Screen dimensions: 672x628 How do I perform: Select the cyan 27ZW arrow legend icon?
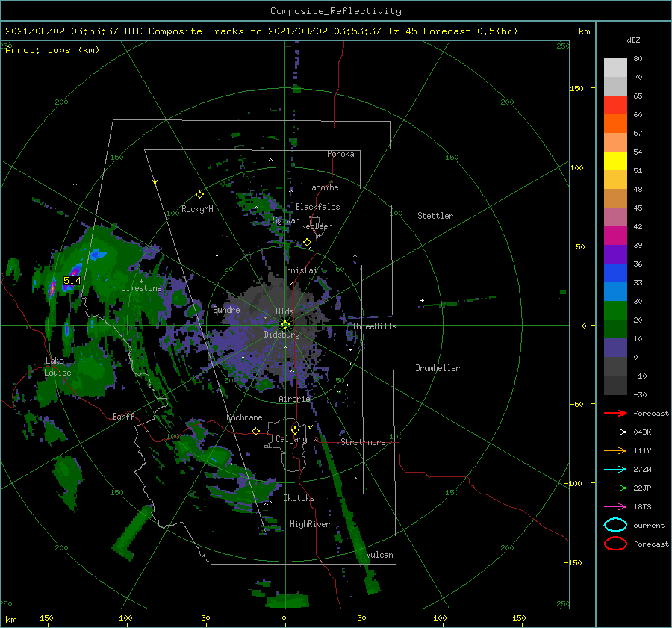(x=615, y=470)
